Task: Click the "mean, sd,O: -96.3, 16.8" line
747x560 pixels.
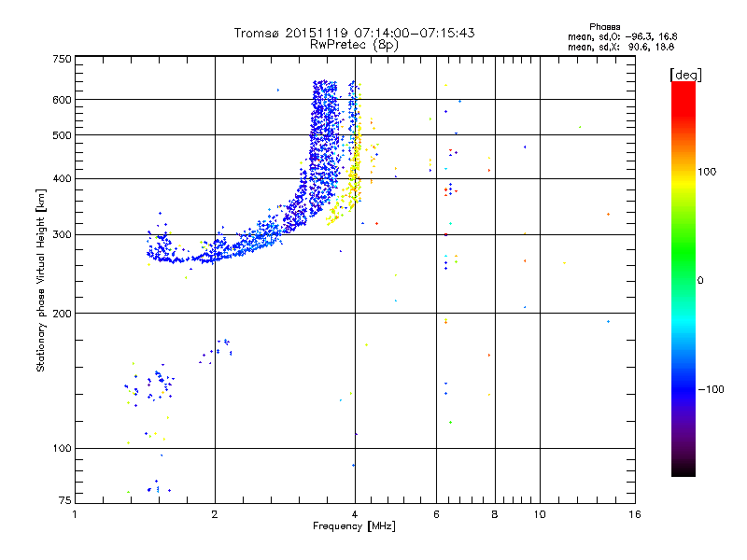Action: click(x=622, y=36)
